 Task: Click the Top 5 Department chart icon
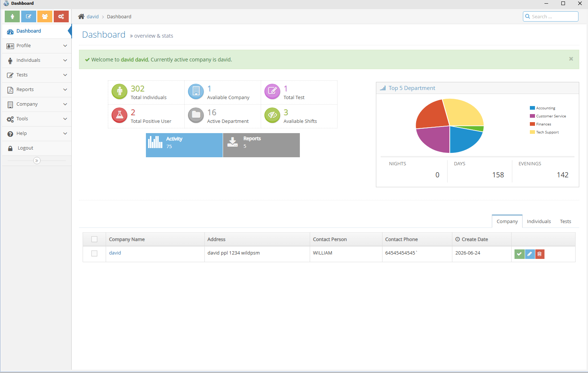click(383, 88)
